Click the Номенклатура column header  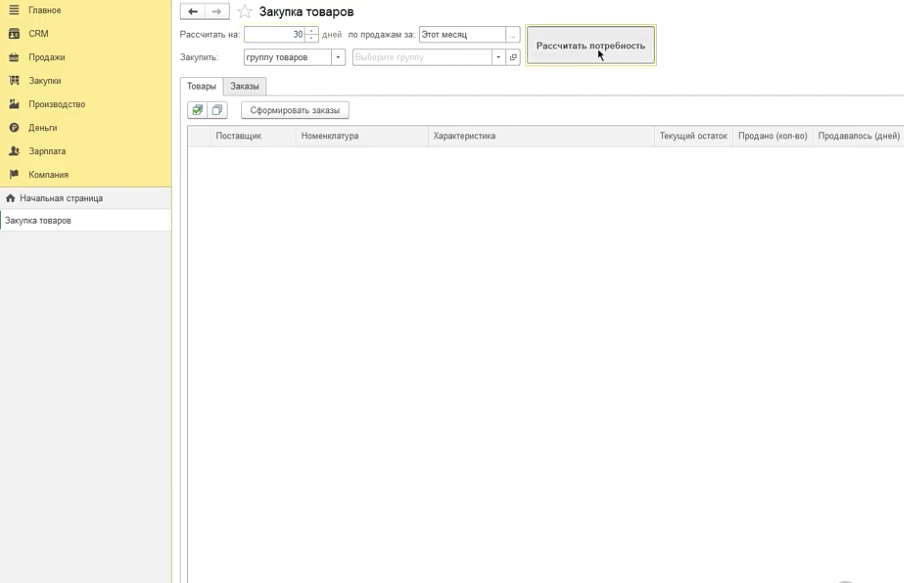pos(330,136)
